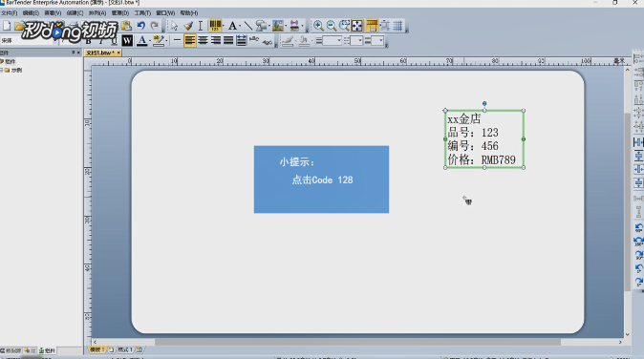Open the highlight color dropdown arrow
Image resolution: width=644 pixels, height=359 pixels.
click(x=166, y=41)
